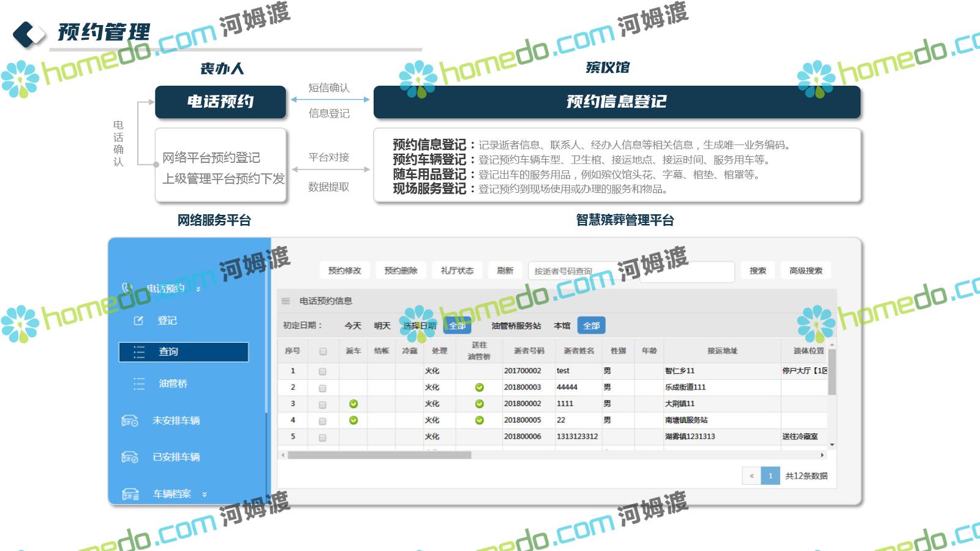This screenshot has width=980, height=551.
Task: Tick the checkbox for row 2
Action: (323, 388)
